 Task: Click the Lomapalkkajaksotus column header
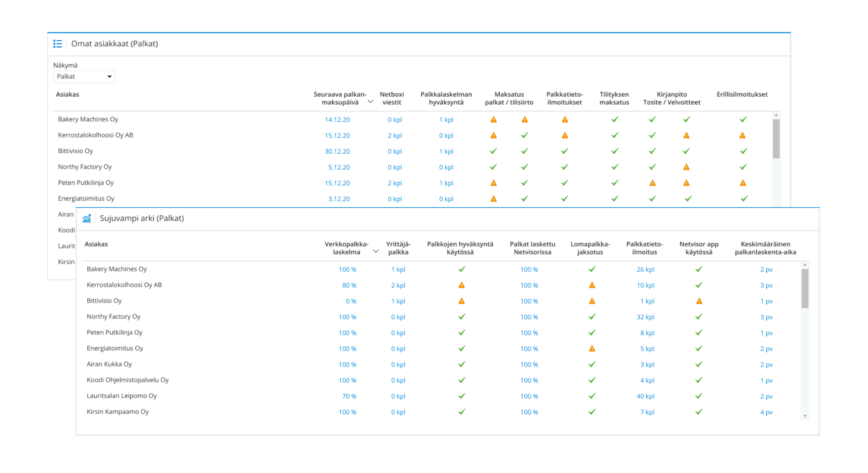click(590, 248)
